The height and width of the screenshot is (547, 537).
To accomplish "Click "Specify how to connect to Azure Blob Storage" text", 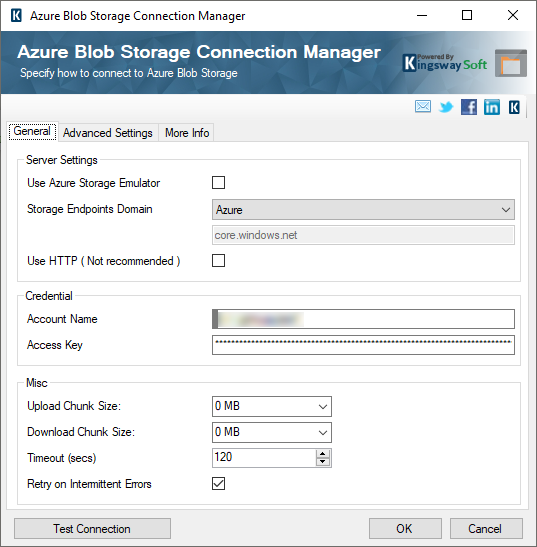I will (129, 73).
